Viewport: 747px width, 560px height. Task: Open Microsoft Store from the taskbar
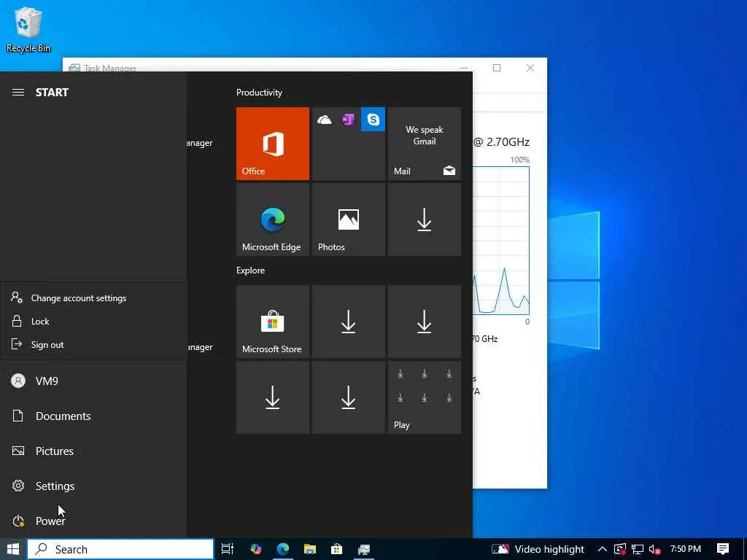pyautogui.click(x=337, y=549)
